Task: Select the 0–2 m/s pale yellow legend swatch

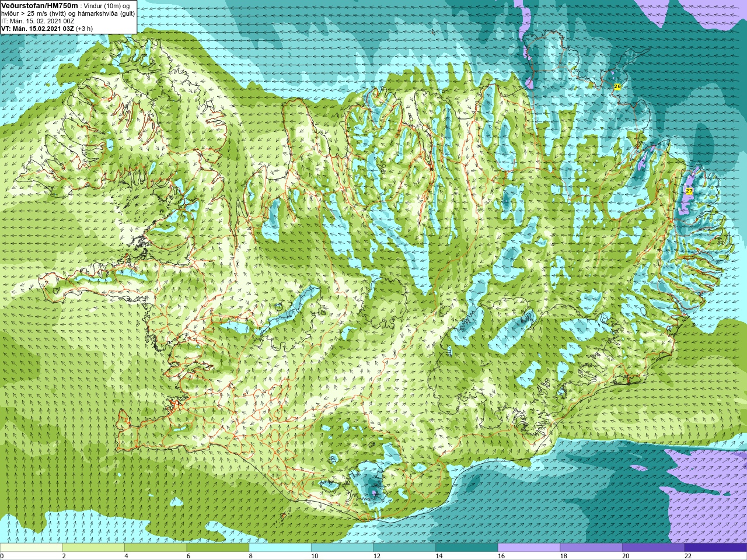Action: tap(31, 548)
